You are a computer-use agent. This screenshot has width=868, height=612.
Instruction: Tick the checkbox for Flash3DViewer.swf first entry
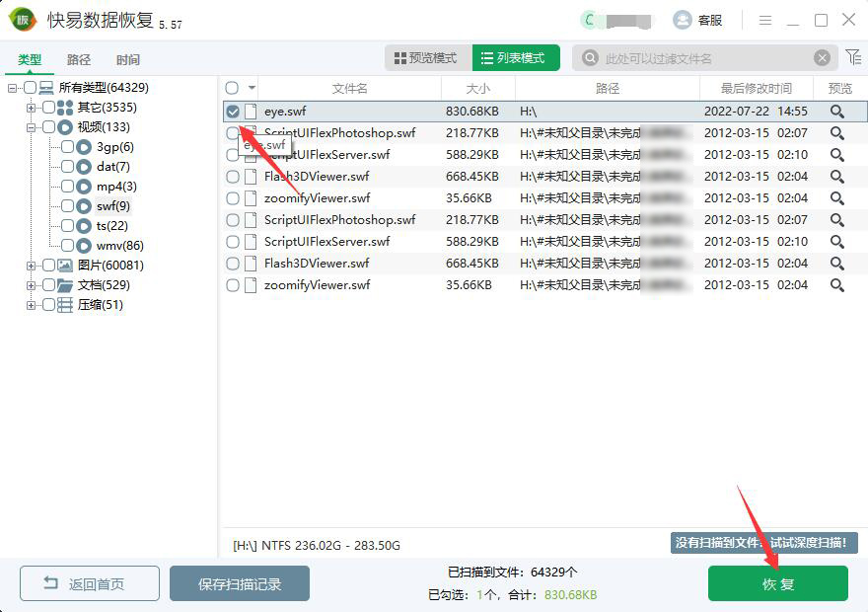233,177
